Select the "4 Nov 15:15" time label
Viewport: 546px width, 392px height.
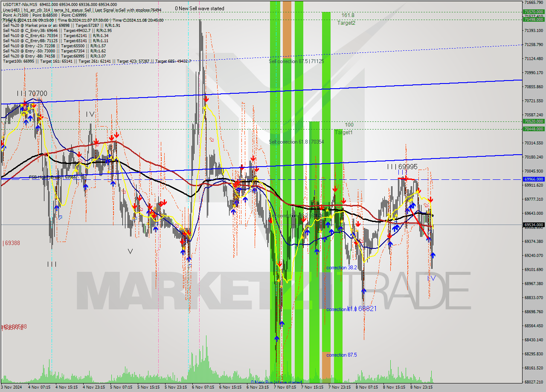67,387
